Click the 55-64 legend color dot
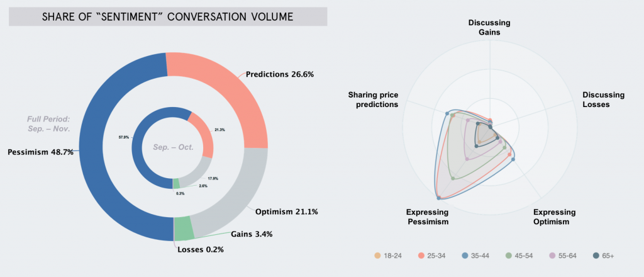The image size is (644, 277). tap(552, 256)
